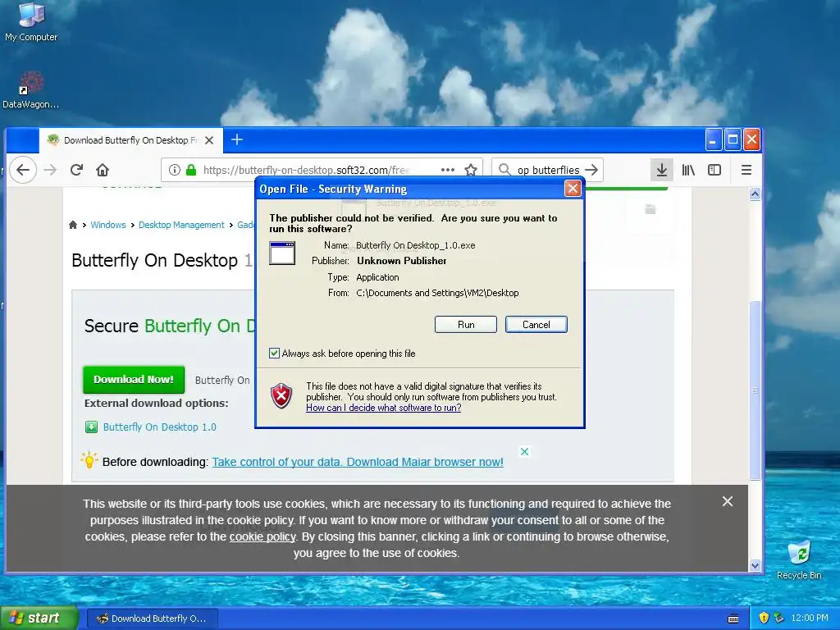Open the downloads panel arrow icon

tap(662, 170)
